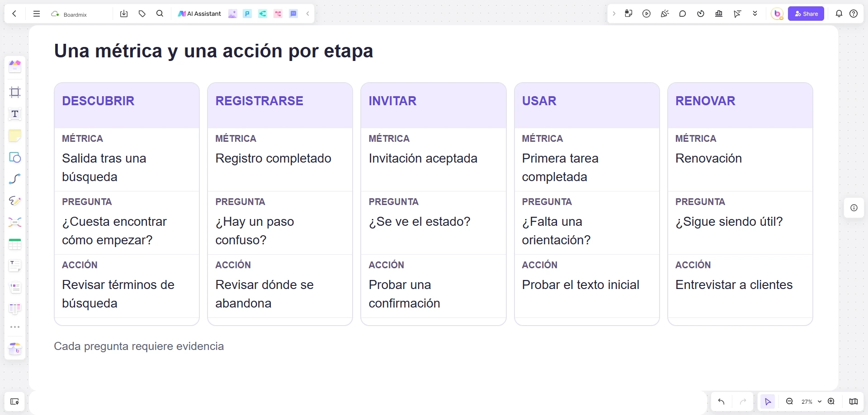Click the redo arrow
This screenshot has height=415, width=868.
pos(743,401)
